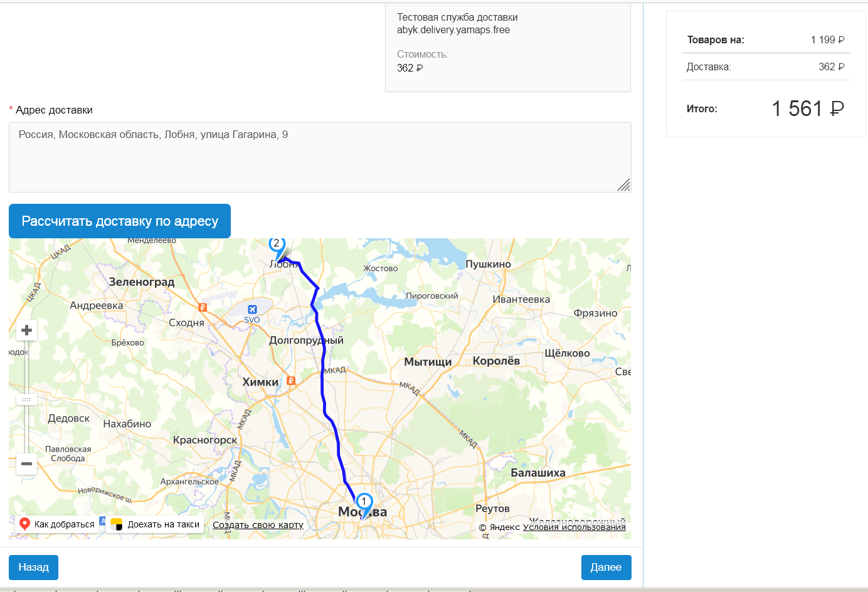868x592 pixels.
Task: Click the Тестовая служба доставки option block
Action: click(508, 47)
